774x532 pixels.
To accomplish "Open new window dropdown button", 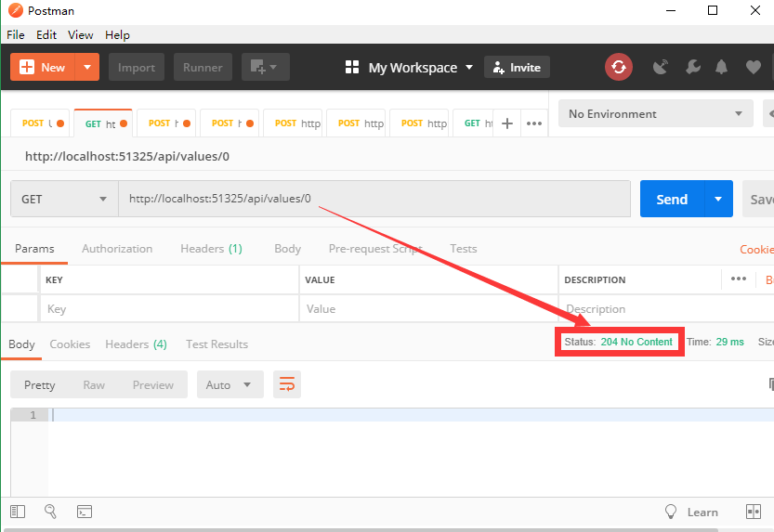I will pyautogui.click(x=266, y=67).
